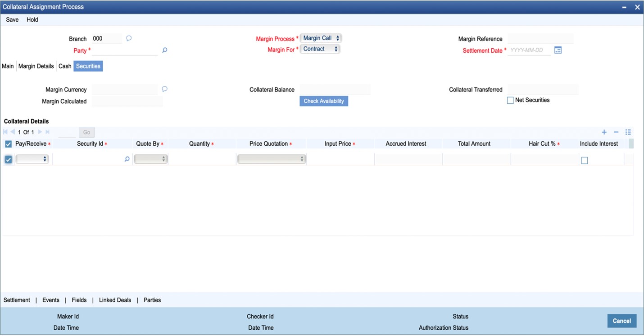This screenshot has width=644, height=336.
Task: Open the Parties link
Action: click(152, 300)
